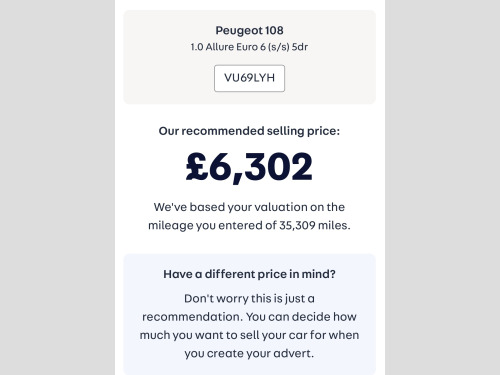The height and width of the screenshot is (375, 500).
Task: Click the £6,302 price figure
Action: (249, 167)
